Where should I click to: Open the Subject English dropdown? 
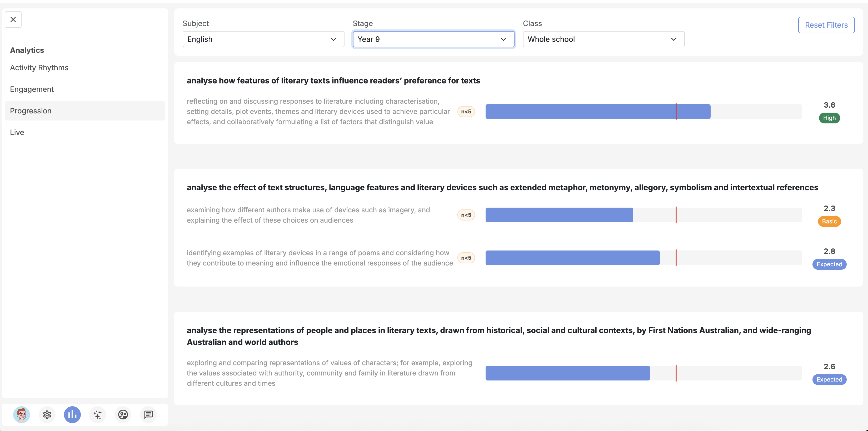point(263,39)
